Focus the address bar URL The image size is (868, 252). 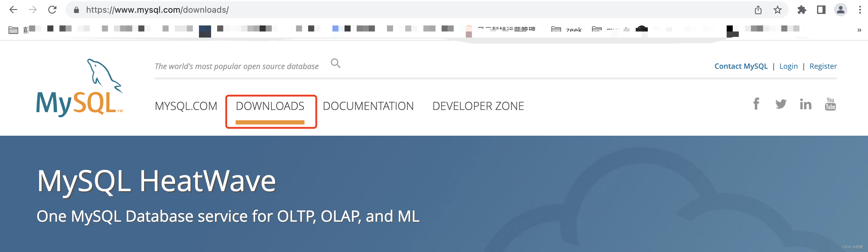[x=157, y=10]
